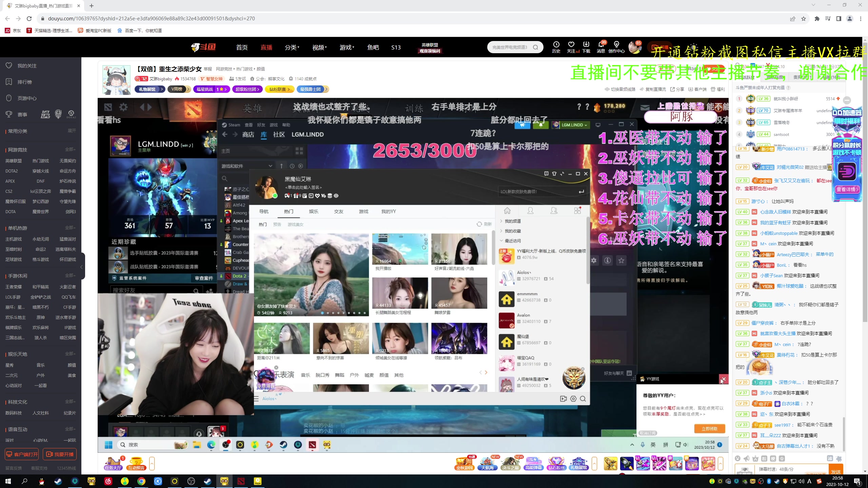The width and height of the screenshot is (868, 488).
Task: Expand the gift list arrow beside the last gift
Action: [720, 463]
